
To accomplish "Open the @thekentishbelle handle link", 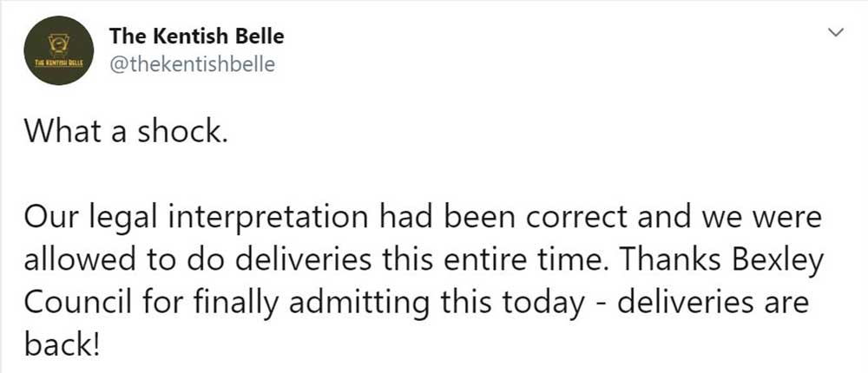I will 192,64.
